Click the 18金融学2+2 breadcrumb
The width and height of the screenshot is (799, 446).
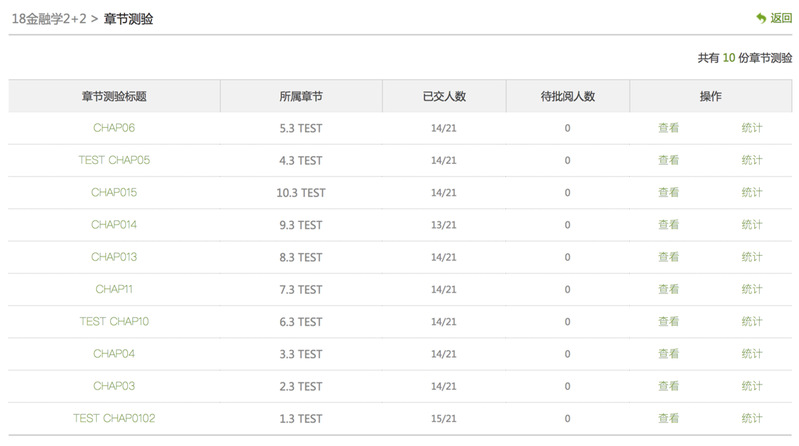tap(49, 19)
